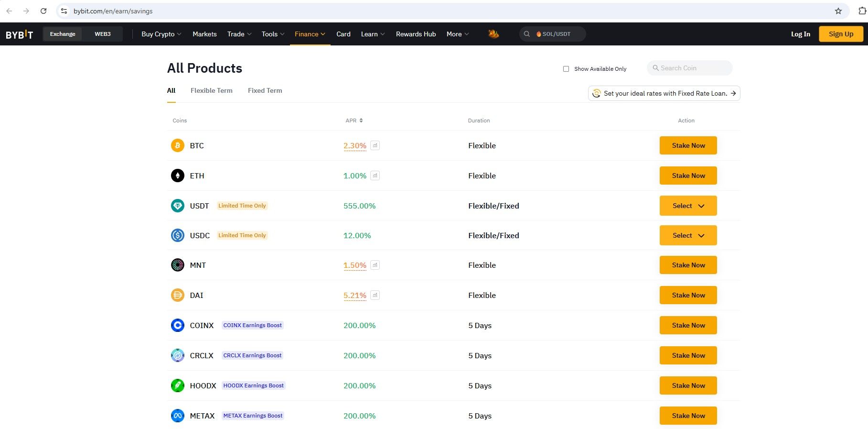
Task: Open ETH APR history chart icon
Action: [375, 176]
